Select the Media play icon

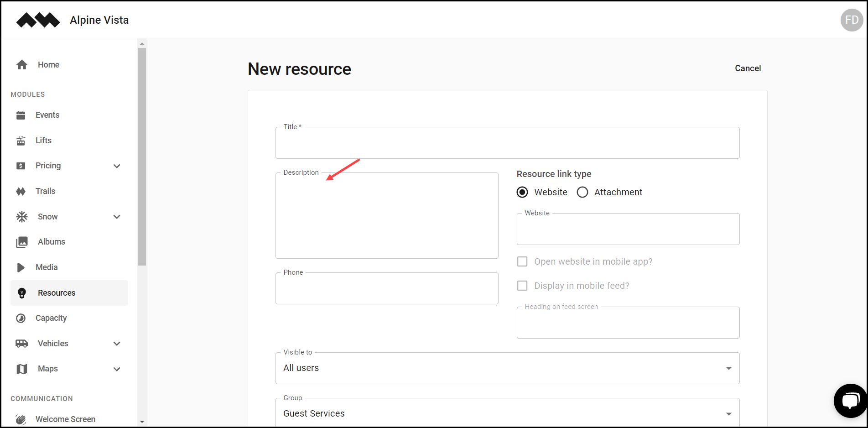[21, 267]
